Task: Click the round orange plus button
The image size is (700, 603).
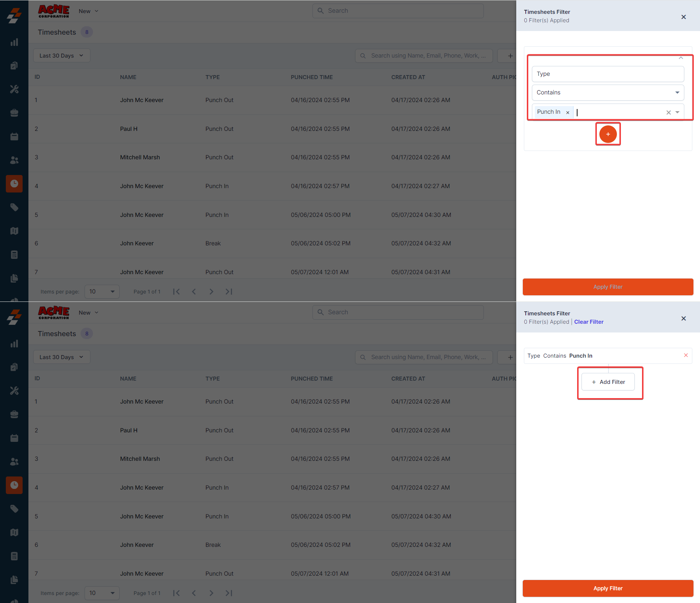Action: [x=608, y=134]
